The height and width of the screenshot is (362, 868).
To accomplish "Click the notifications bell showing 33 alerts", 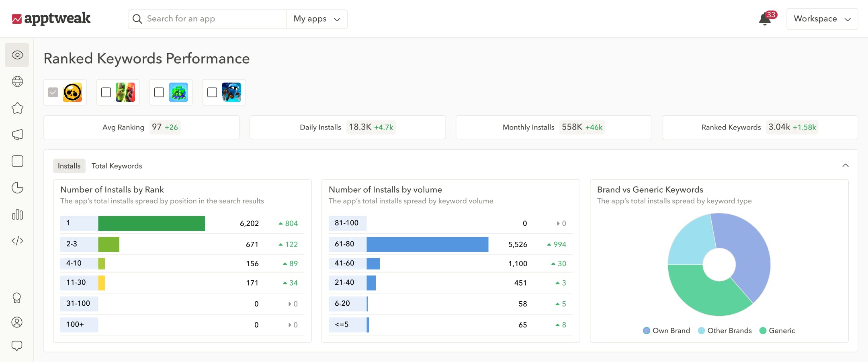I will click(x=765, y=19).
